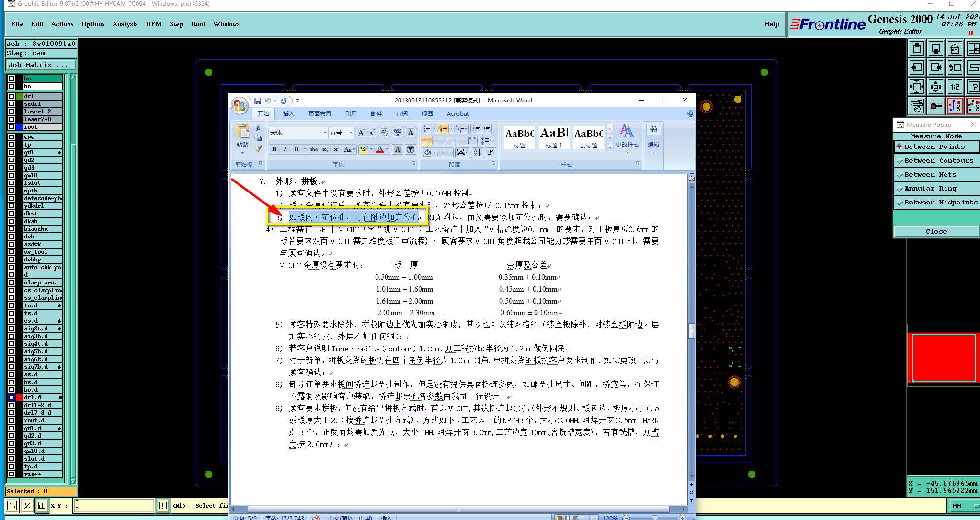
Task: Click the 编辑 editing button in Word
Action: [653, 139]
